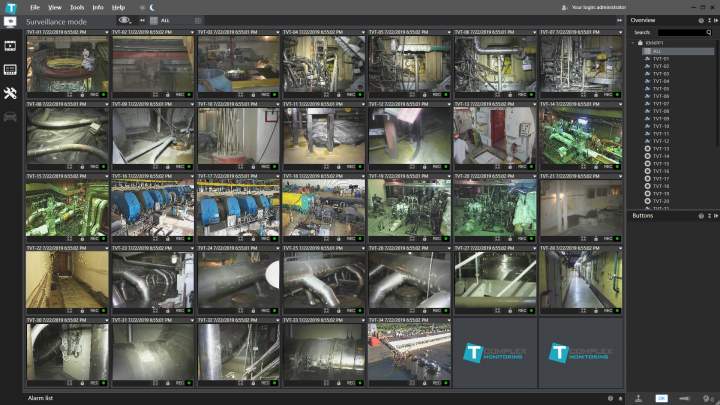The width and height of the screenshot is (720, 405).
Task: Switch to playback mode film icon in sidebar
Action: [10, 45]
